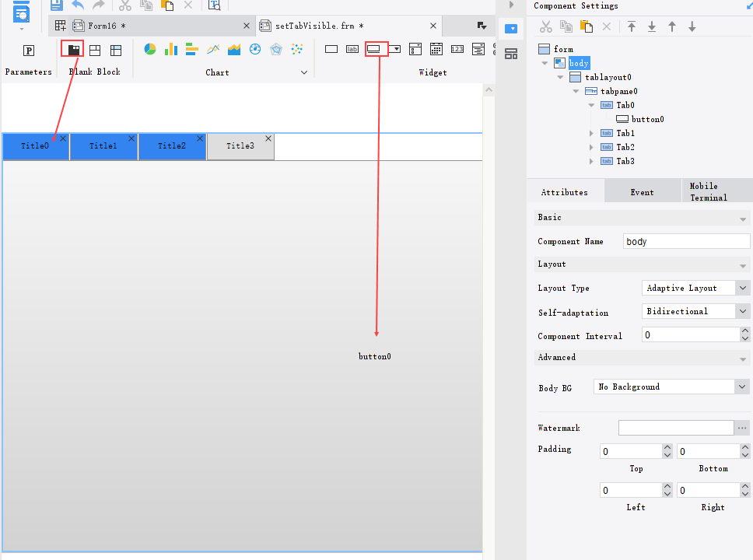Move component down one level
This screenshot has height=560, width=753.
692,26
